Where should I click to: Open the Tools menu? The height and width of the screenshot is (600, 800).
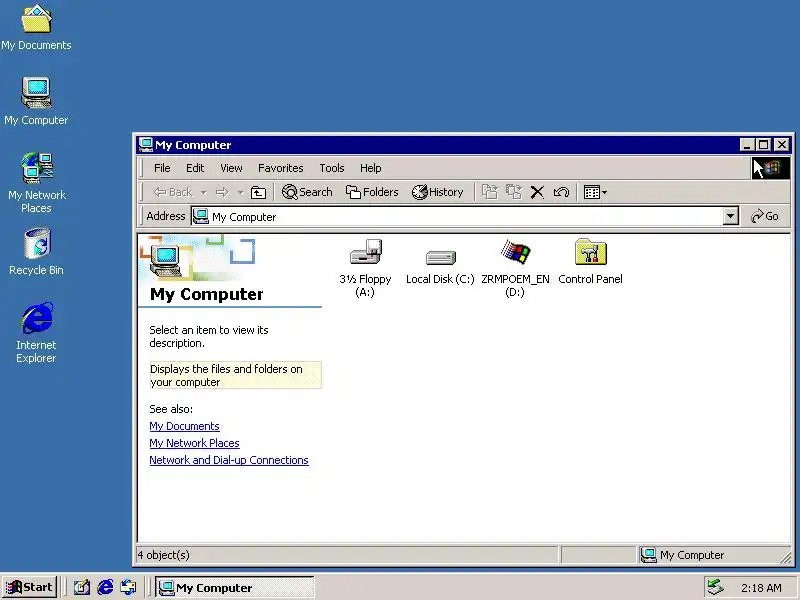[332, 168]
